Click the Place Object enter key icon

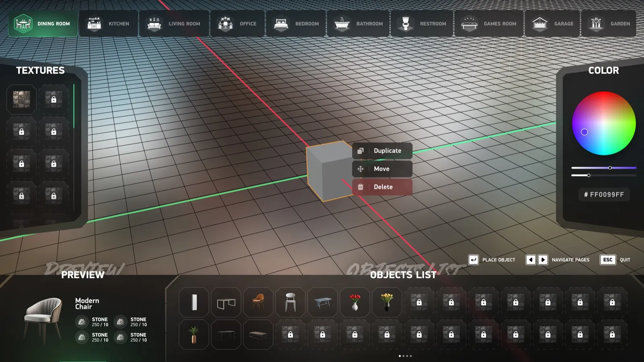pyautogui.click(x=473, y=260)
